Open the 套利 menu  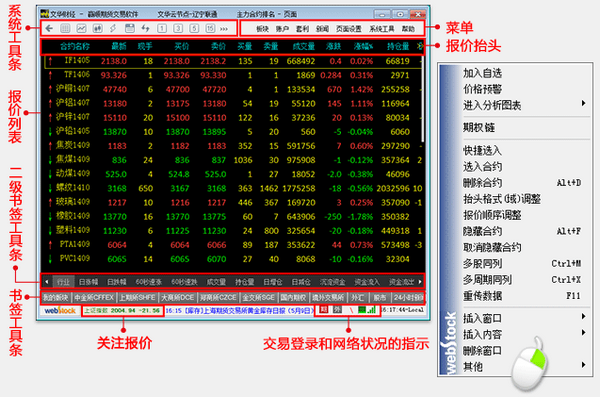tap(302, 29)
